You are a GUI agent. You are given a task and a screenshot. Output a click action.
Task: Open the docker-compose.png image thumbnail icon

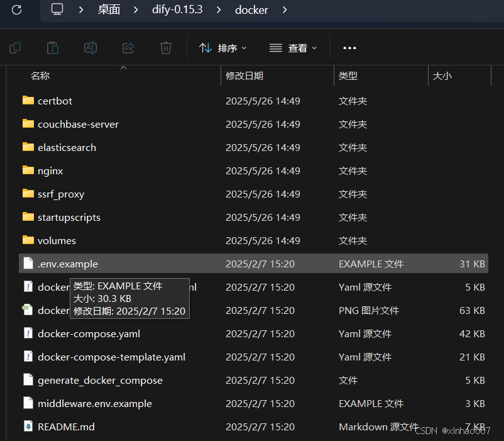[28, 310]
